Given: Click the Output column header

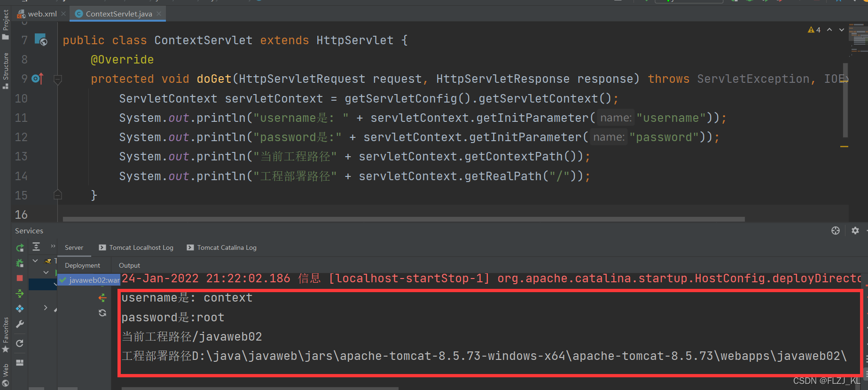Looking at the screenshot, I should click(x=129, y=265).
